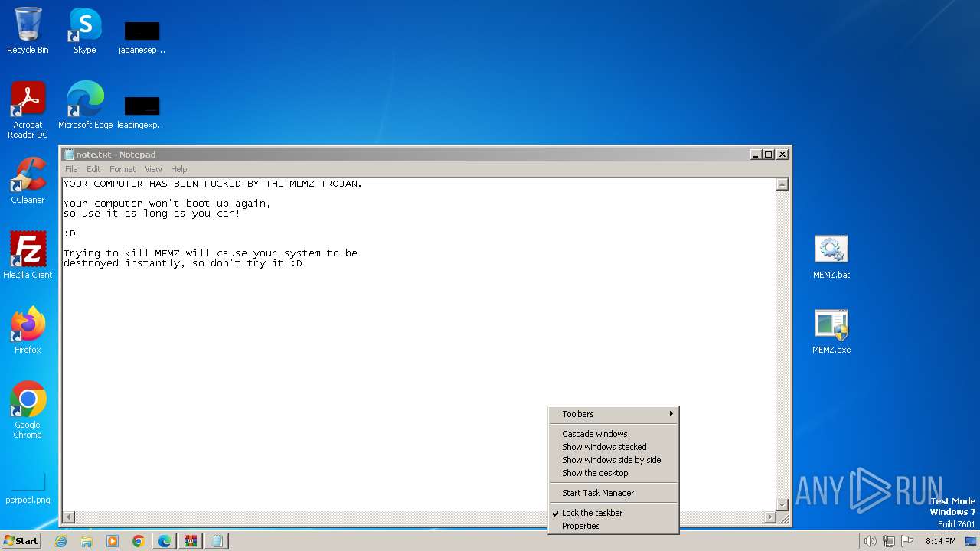This screenshot has width=980, height=551.
Task: Launch FileZilla Client shortcut
Action: point(28,256)
